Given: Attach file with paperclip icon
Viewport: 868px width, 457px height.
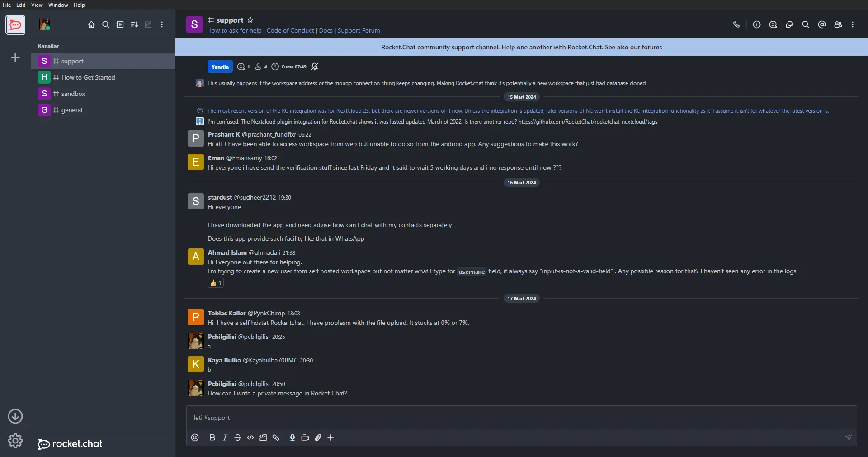Looking at the screenshot, I should pos(318,438).
